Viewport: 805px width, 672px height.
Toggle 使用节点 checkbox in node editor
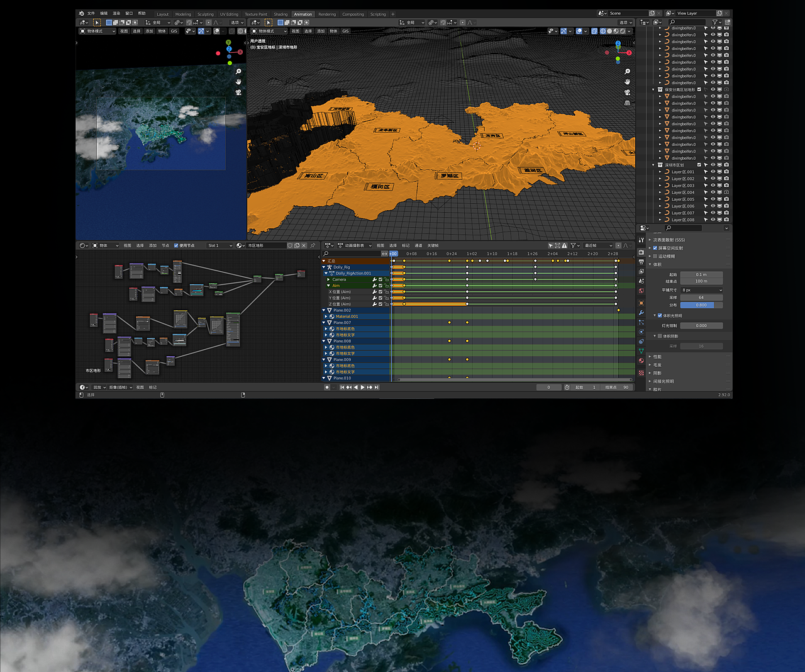click(176, 245)
